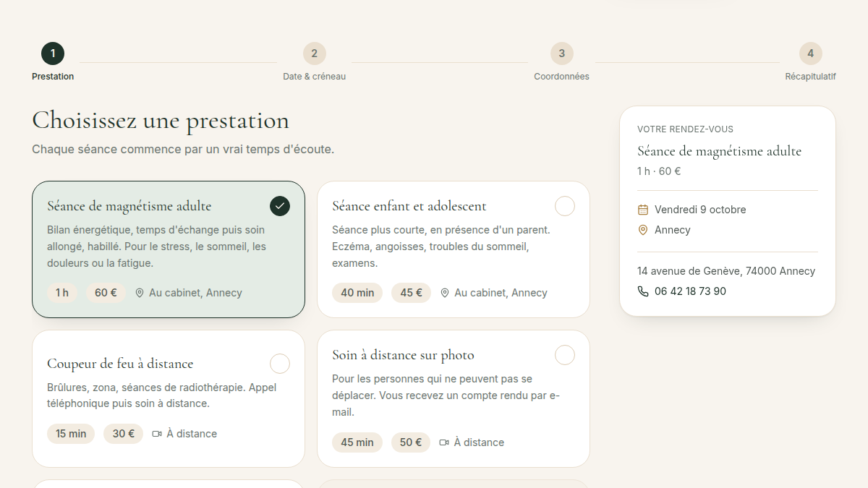Click the Séance enfant et adolescent card title
The height and width of the screenshot is (488, 868).
pyautogui.click(x=409, y=206)
